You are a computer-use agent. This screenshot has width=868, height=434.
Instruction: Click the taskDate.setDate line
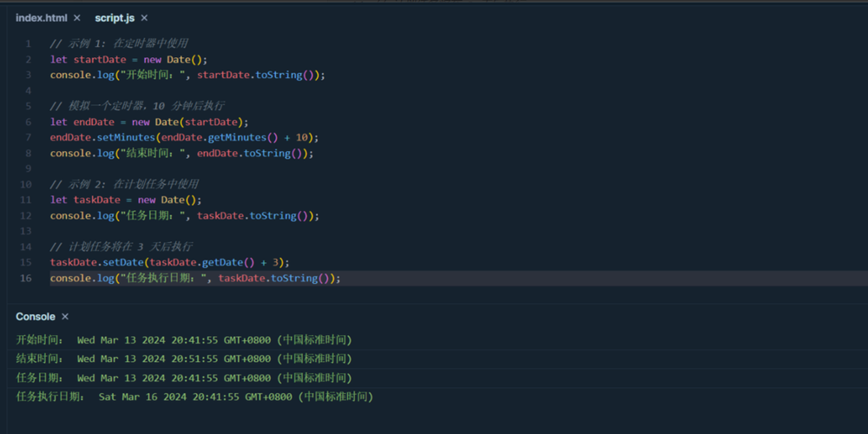click(170, 262)
